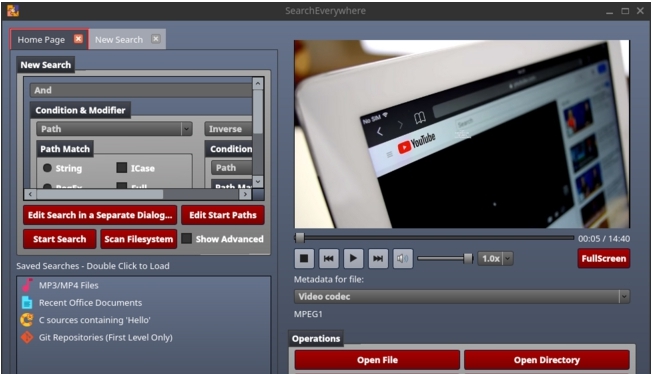Click Edit Search in a Separate Dialog button
652x374 pixels.
[100, 215]
